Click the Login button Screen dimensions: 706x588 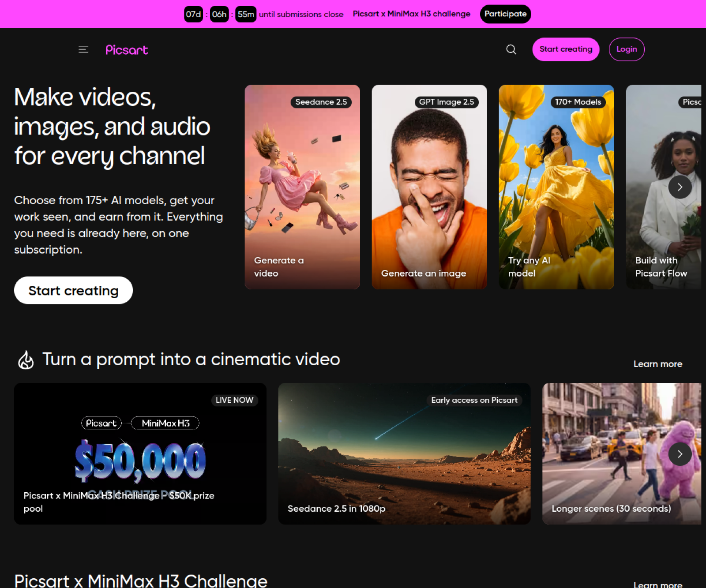627,49
